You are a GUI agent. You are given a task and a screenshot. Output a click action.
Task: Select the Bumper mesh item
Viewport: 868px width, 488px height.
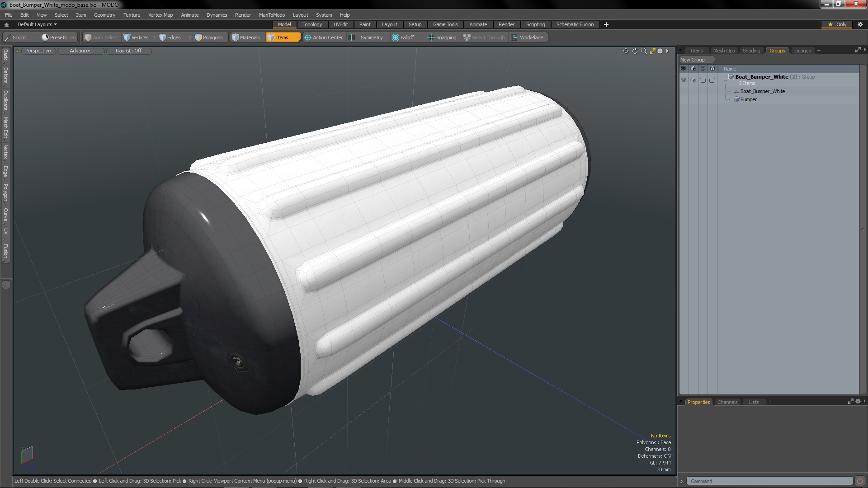pyautogui.click(x=748, y=99)
